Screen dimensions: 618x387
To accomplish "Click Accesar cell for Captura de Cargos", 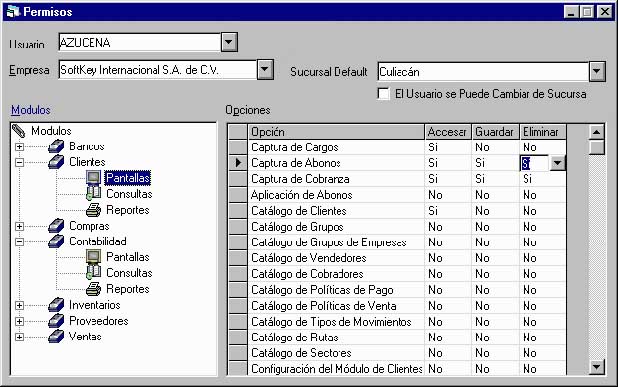I will click(x=448, y=147).
